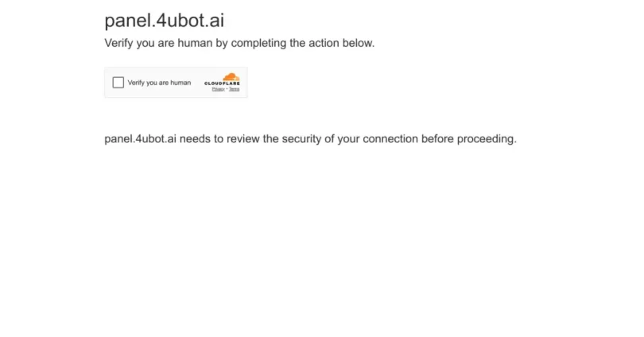Click the "Verify you are human" widget label
The image size is (644, 337).
(159, 83)
